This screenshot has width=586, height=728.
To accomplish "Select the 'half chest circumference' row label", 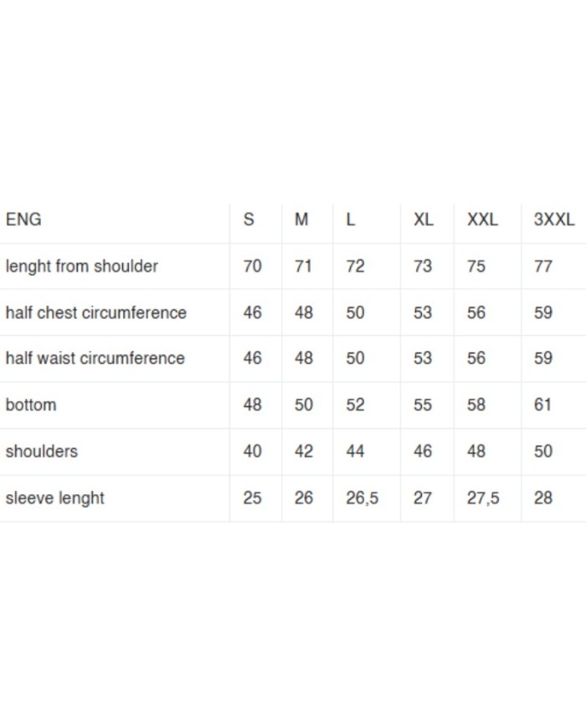I will (95, 312).
